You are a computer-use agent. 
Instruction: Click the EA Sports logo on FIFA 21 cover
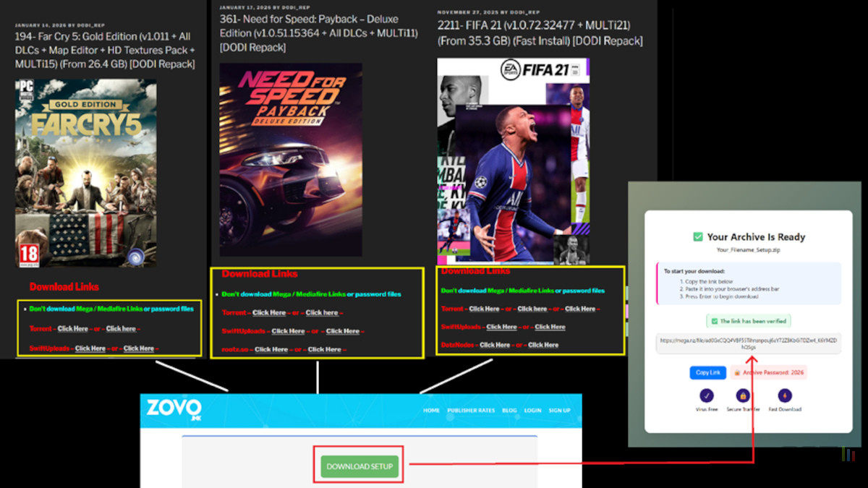tap(511, 69)
